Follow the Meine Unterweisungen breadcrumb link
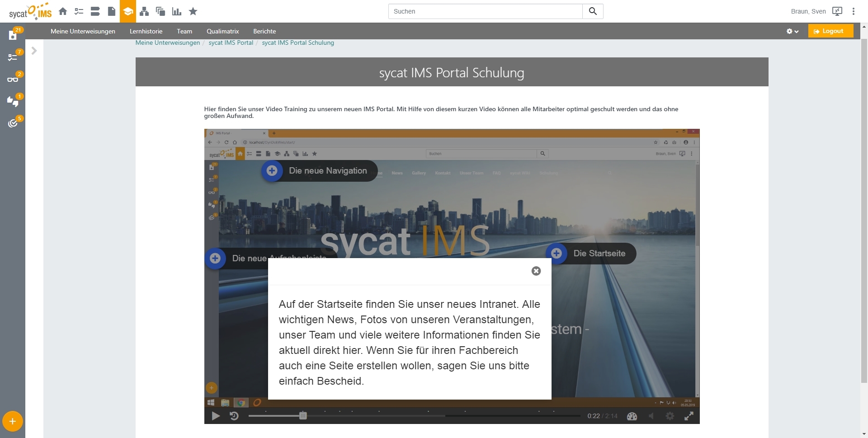This screenshot has width=868, height=438. pos(168,42)
